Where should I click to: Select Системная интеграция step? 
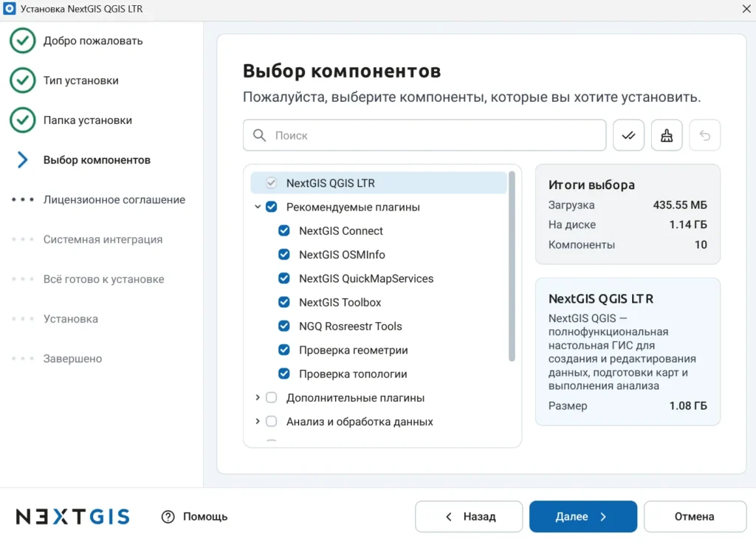103,240
